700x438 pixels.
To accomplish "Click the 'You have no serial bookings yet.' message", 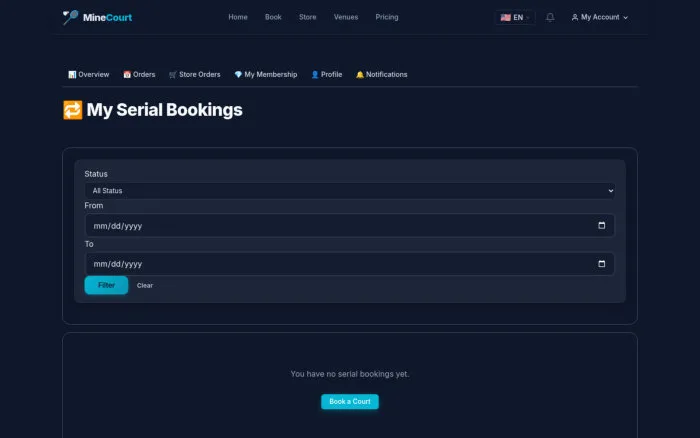I will click(x=350, y=374).
